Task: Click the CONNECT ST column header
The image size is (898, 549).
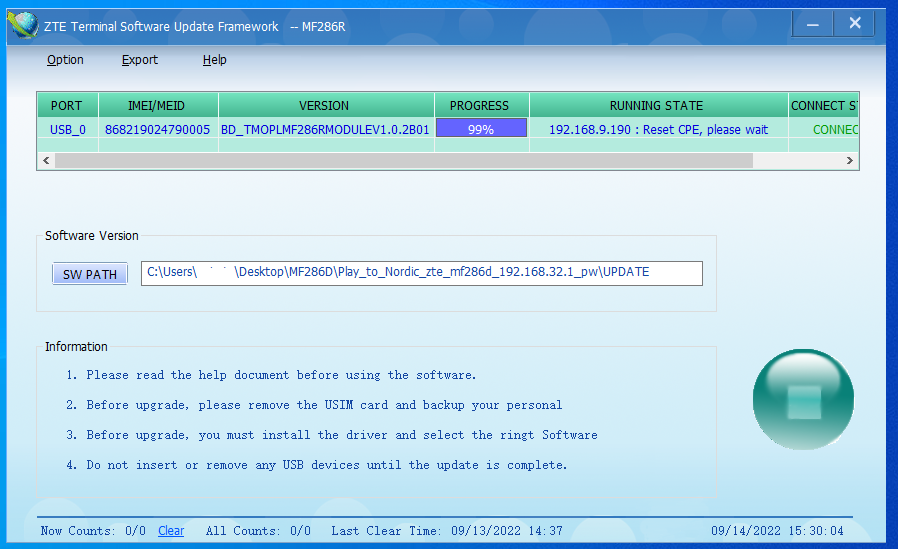Action: [824, 105]
